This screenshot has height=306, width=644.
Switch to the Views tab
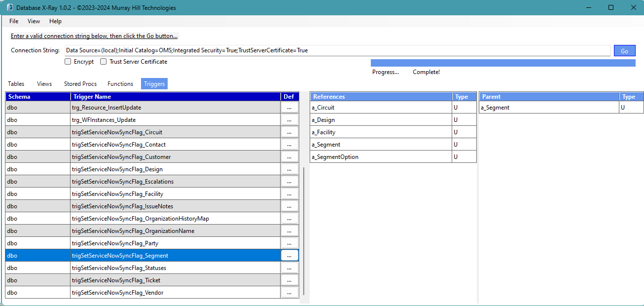tap(44, 84)
